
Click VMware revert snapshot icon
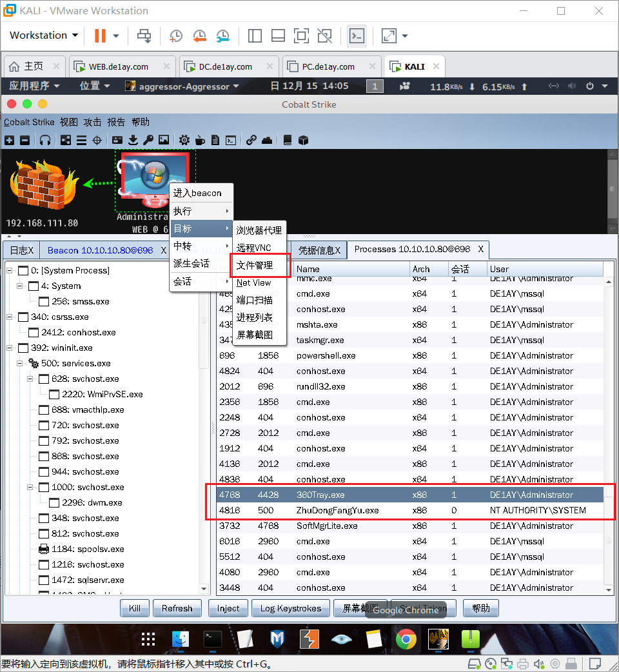point(199,36)
